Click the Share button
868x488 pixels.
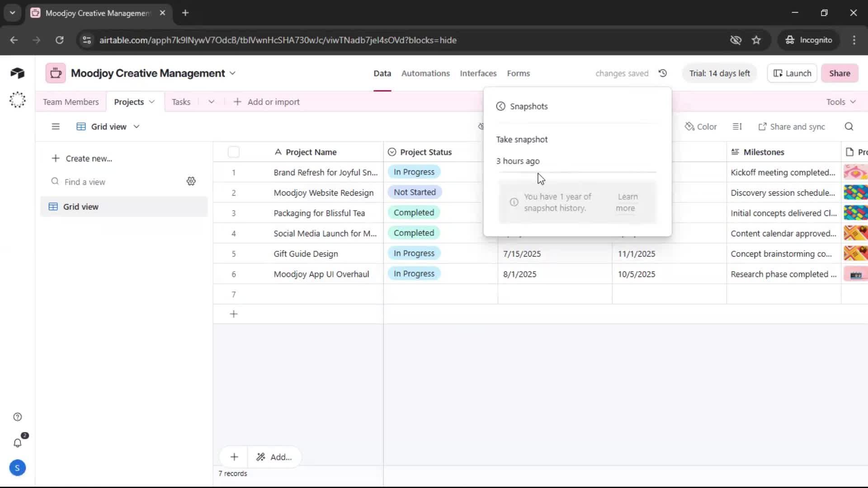tap(840, 73)
